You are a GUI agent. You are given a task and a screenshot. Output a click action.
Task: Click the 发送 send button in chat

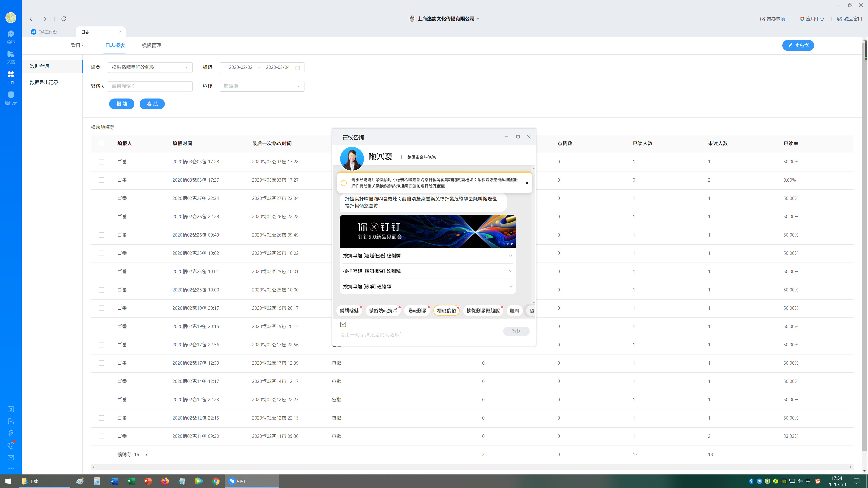[x=516, y=331]
